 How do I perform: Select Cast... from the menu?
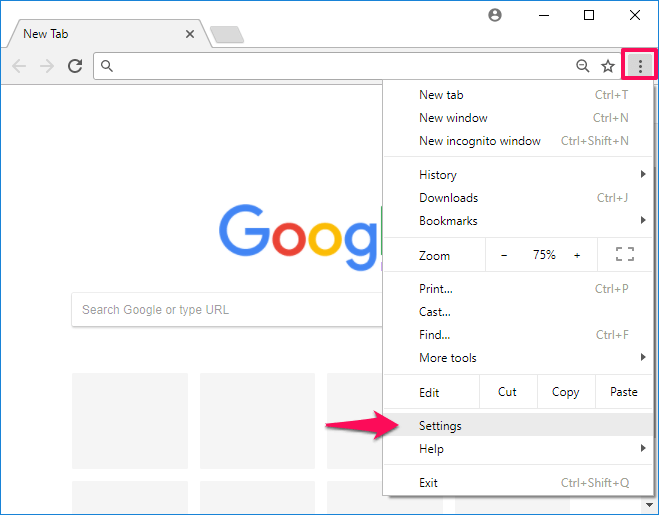coord(518,312)
